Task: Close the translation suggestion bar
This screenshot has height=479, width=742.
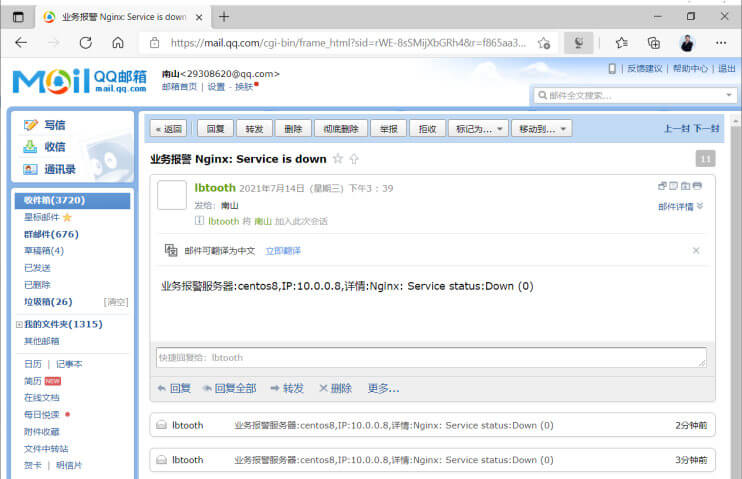Action: coord(696,250)
